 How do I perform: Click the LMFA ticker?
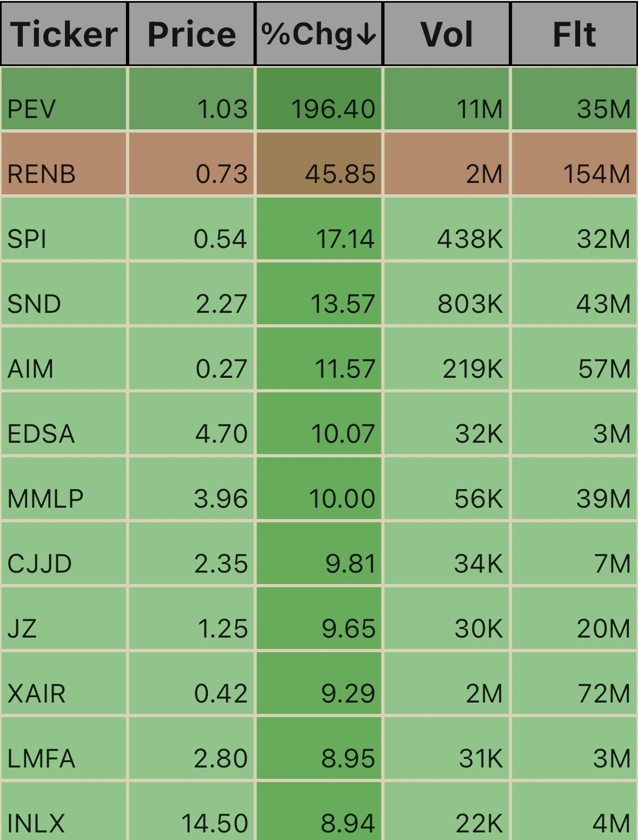pos(41,758)
